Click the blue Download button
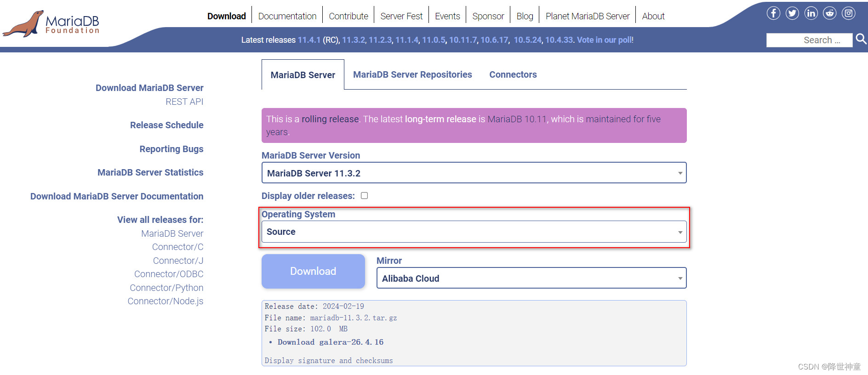The height and width of the screenshot is (375, 868). (x=313, y=271)
